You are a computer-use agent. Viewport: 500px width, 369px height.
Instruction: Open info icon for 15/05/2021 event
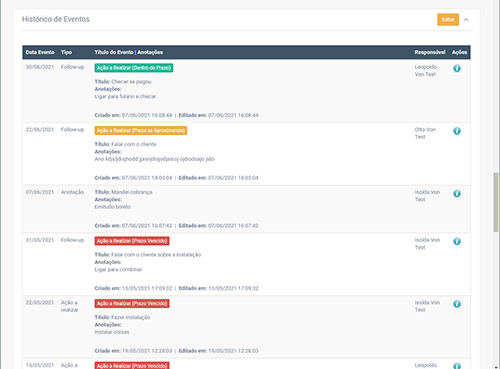click(x=457, y=366)
